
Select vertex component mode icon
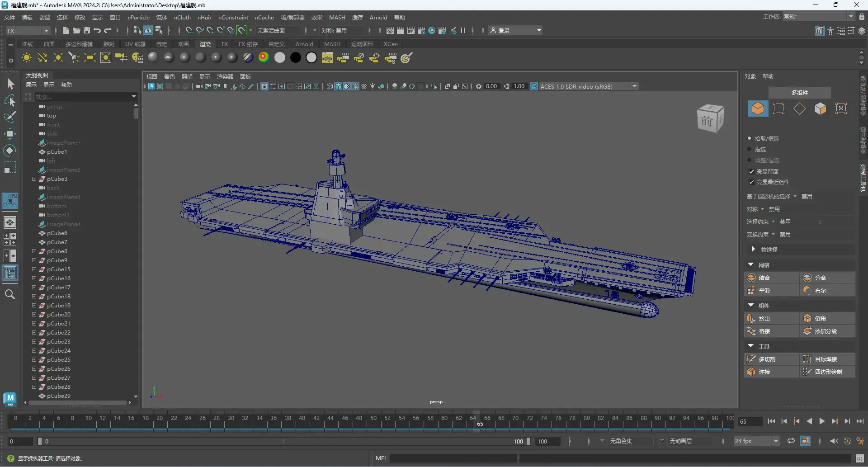click(778, 108)
